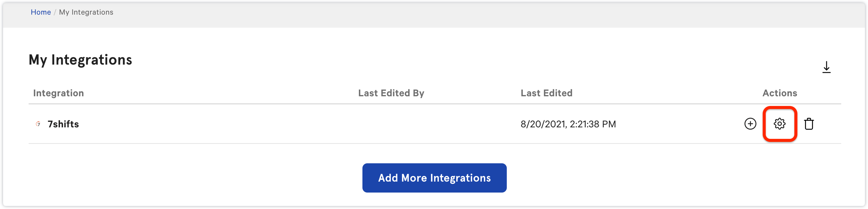Click the Last Edited By column header
This screenshot has width=868, height=209.
tap(391, 93)
